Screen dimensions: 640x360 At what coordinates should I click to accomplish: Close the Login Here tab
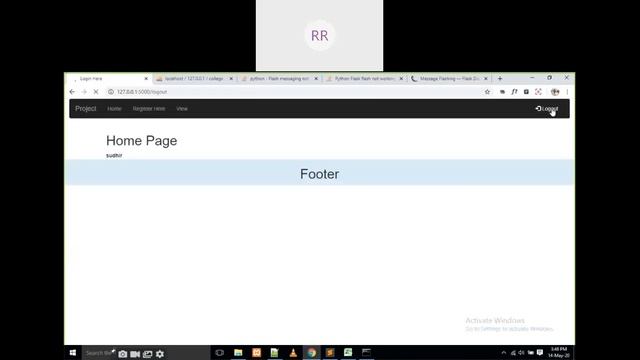coord(146,78)
